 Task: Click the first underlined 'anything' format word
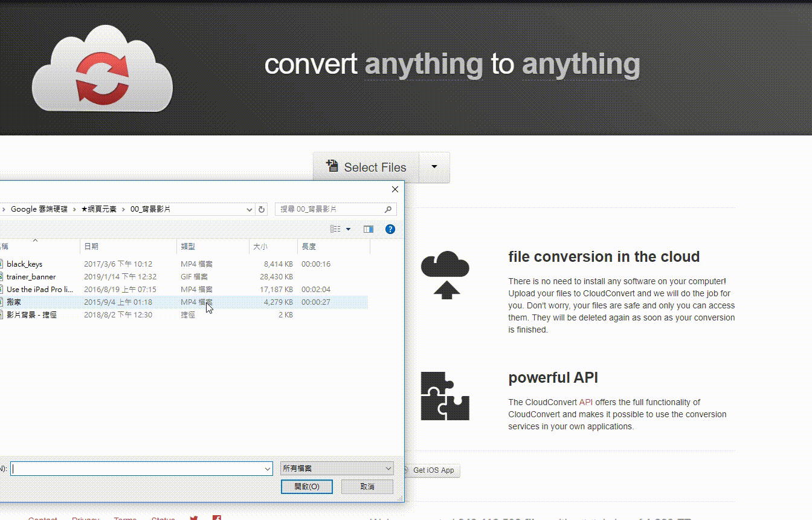tap(424, 64)
